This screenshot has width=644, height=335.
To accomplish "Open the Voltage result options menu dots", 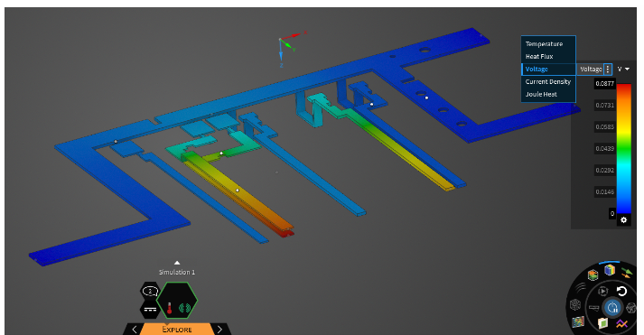I will click(x=608, y=69).
